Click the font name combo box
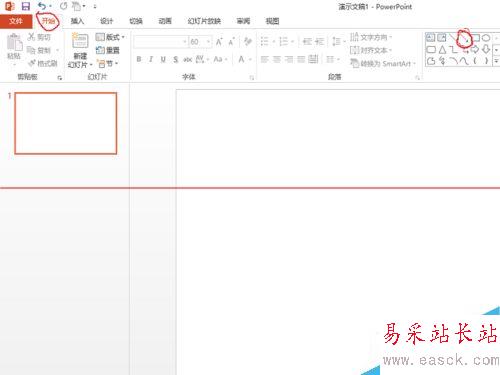Screen dimensions: 500x375 click(161, 42)
